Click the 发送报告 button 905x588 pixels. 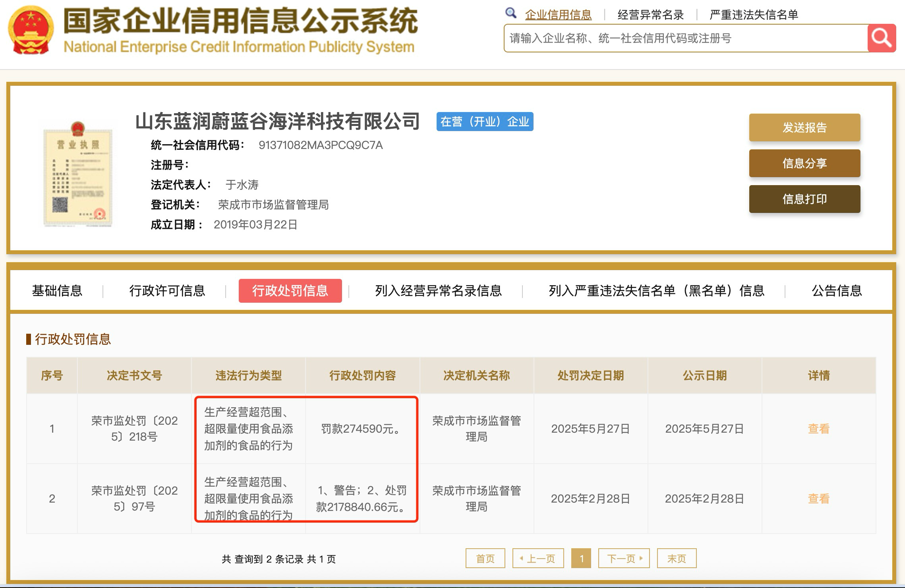click(804, 128)
